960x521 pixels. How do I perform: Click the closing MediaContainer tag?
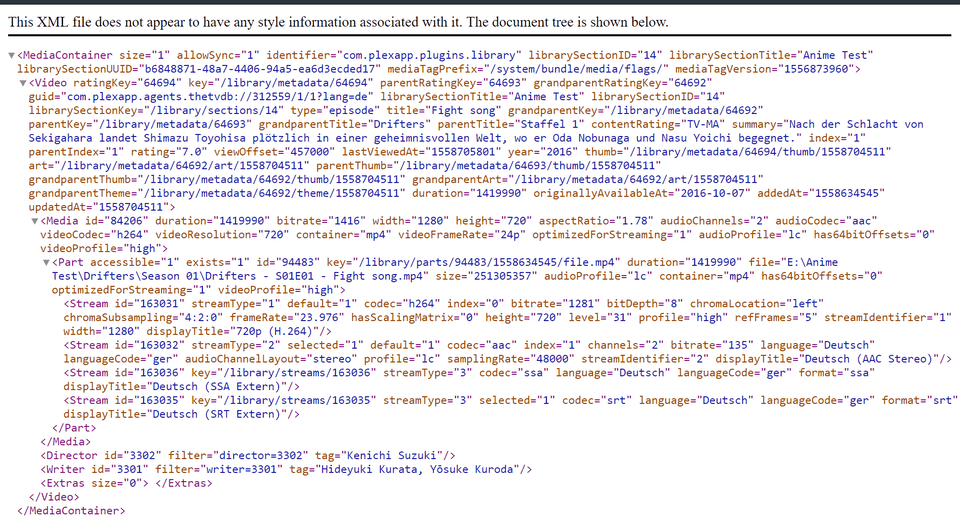71,511
